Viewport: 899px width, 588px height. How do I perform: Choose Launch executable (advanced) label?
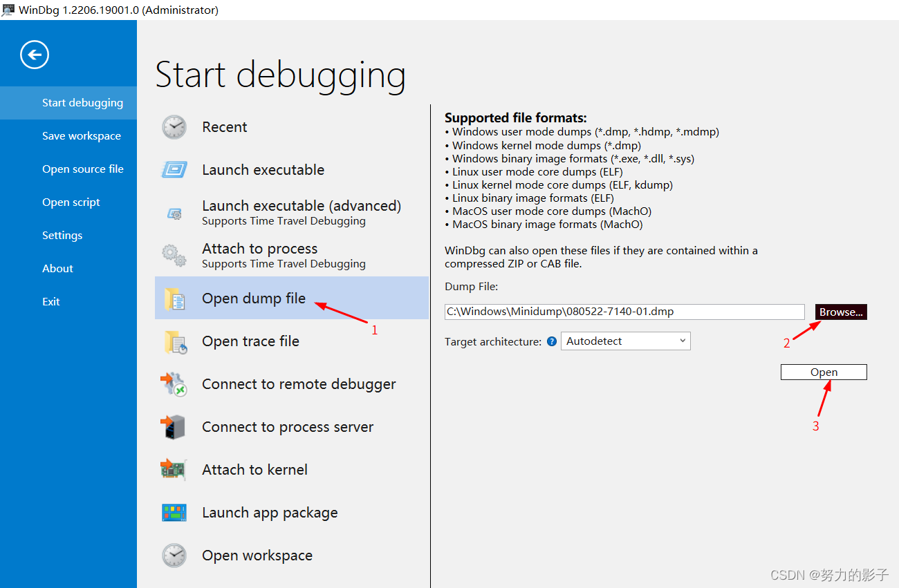pyautogui.click(x=302, y=206)
